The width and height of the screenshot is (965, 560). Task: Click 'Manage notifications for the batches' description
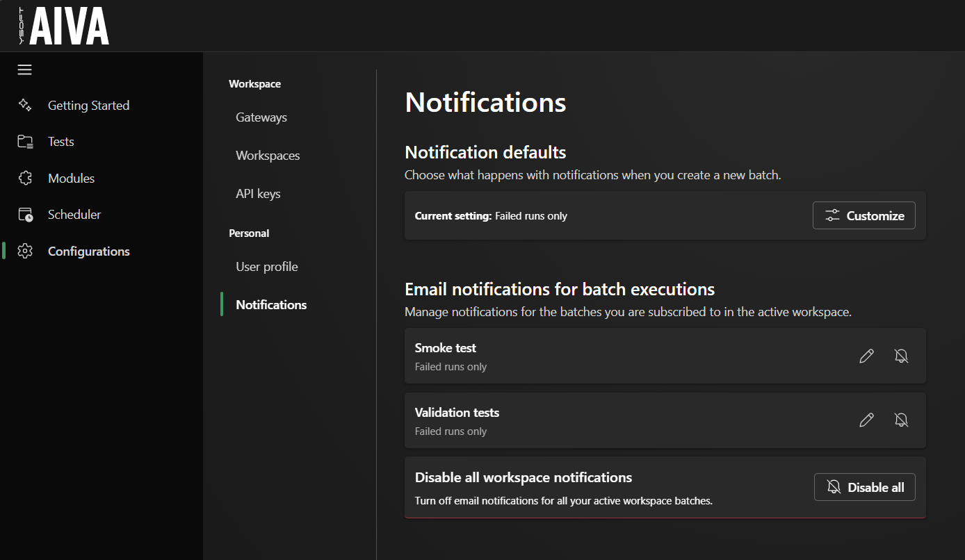point(628,312)
